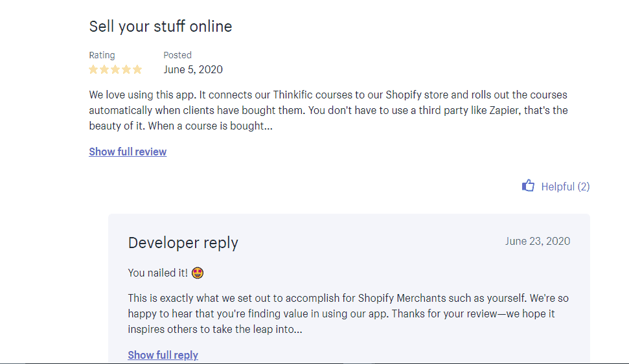Click the June 5, 2020 posted date

[x=193, y=69]
